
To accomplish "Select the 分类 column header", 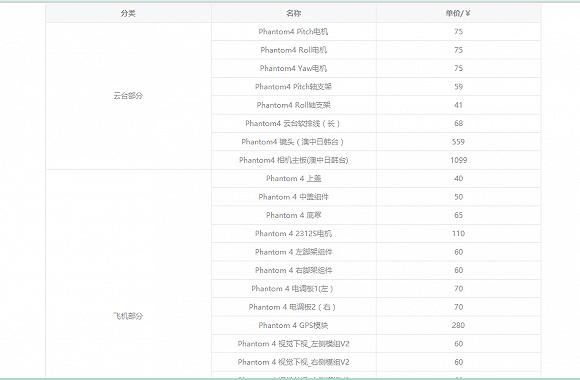I will click(128, 13).
